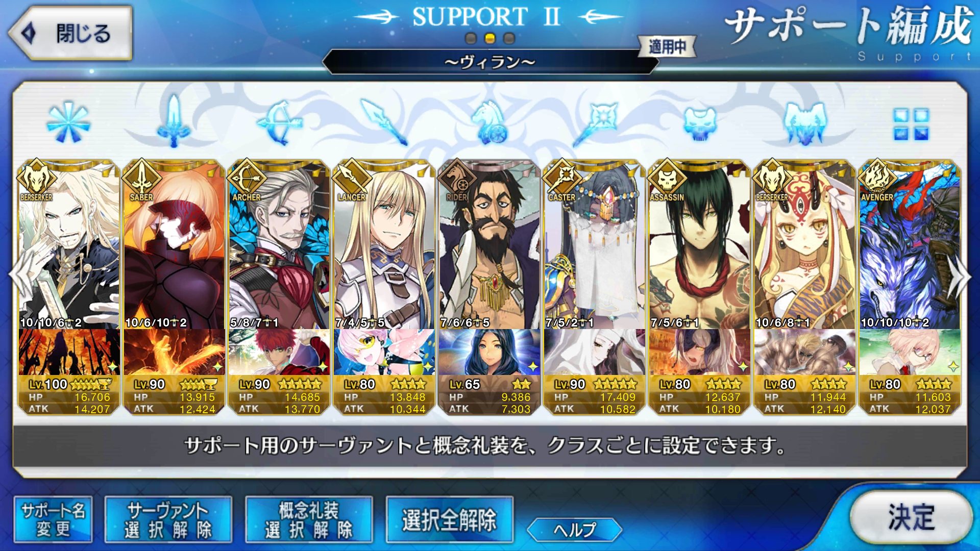Click the 決定 confirm button
The width and height of the screenshot is (980, 551).
point(911,517)
